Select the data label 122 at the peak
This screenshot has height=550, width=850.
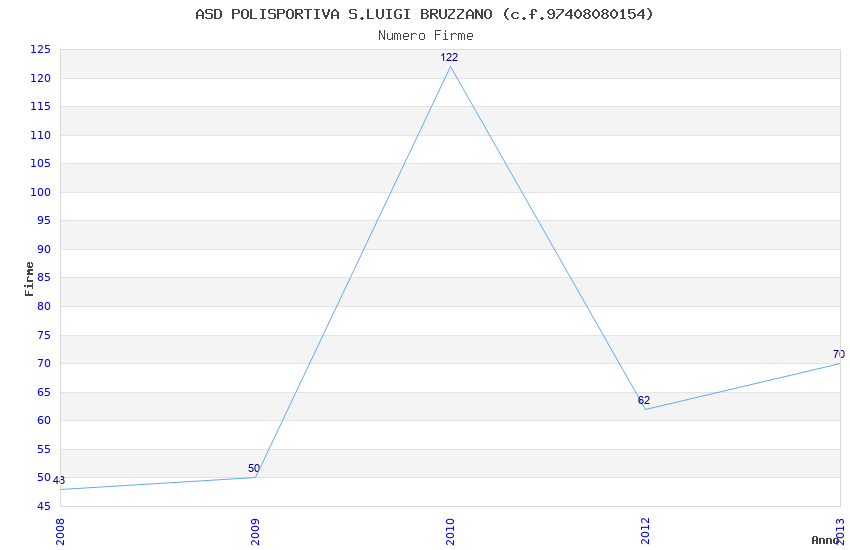tap(449, 57)
